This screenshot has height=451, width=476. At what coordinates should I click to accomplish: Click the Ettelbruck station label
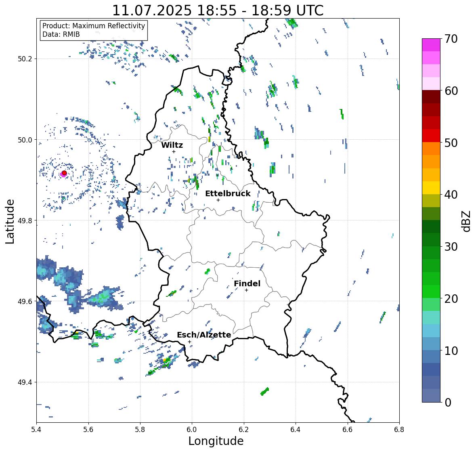pyautogui.click(x=228, y=194)
